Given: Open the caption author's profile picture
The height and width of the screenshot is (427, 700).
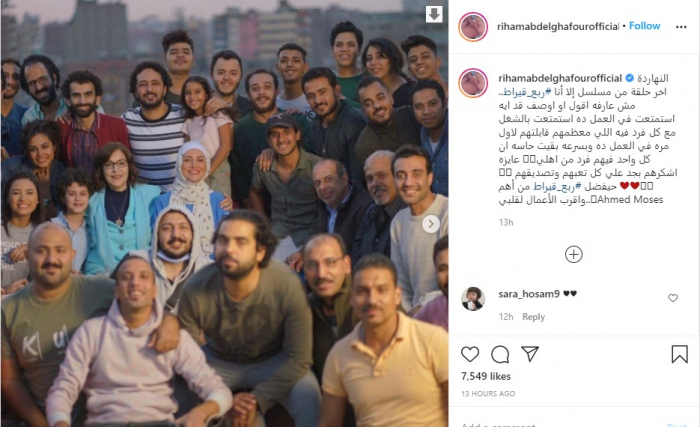Looking at the screenshot, I should (473, 83).
